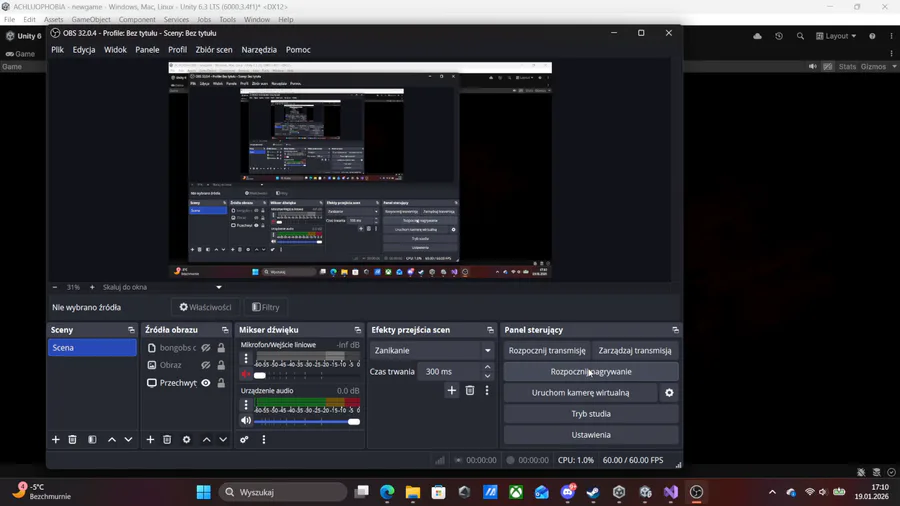The width and height of the screenshot is (900, 506).
Task: Delete selected scene with Sceny trash icon
Action: point(72,439)
